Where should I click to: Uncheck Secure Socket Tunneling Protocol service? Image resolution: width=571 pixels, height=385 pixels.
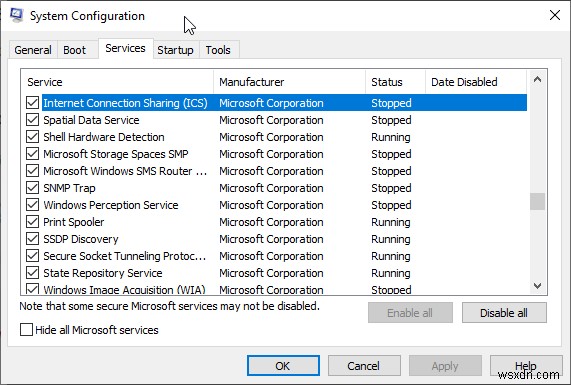[x=32, y=256]
